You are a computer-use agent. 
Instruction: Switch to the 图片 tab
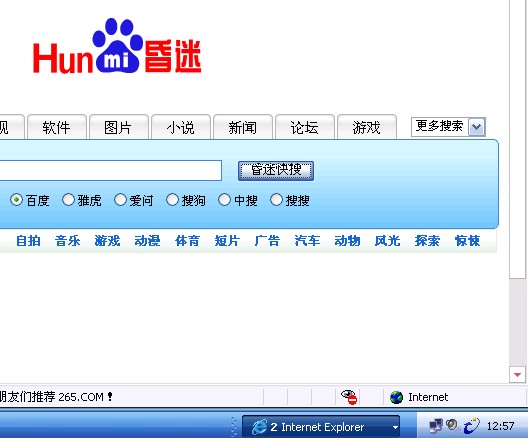118,127
